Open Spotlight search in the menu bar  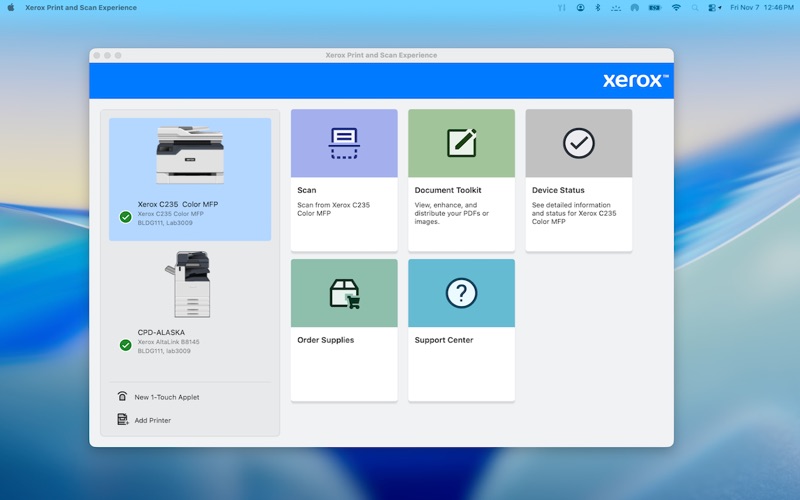tap(694, 8)
